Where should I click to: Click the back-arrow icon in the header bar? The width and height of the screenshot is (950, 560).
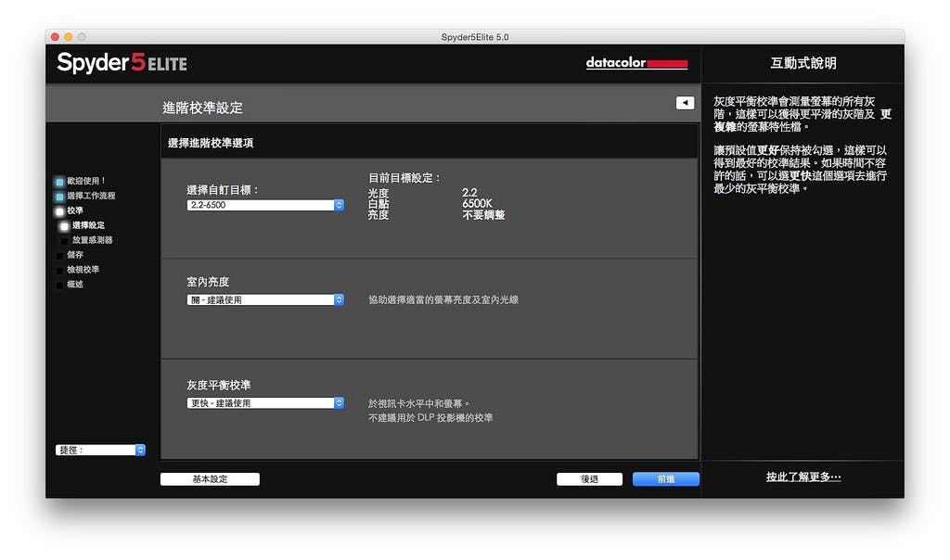[x=685, y=103]
